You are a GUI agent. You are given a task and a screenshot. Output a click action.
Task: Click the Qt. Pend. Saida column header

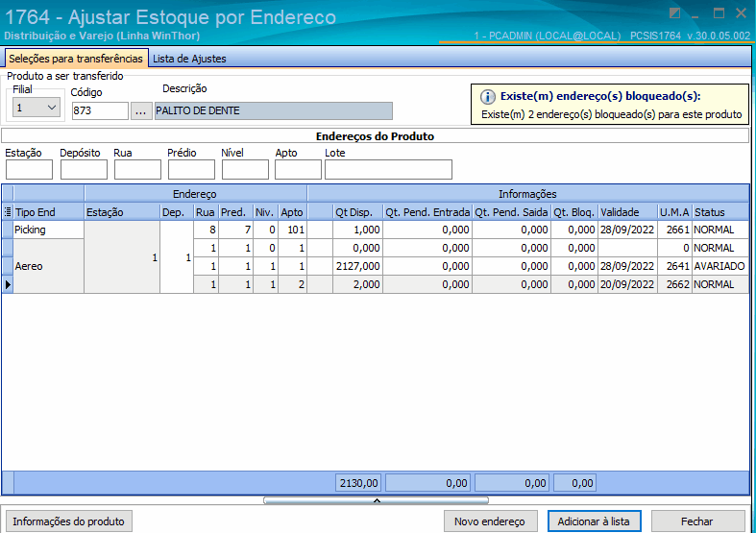(x=512, y=212)
